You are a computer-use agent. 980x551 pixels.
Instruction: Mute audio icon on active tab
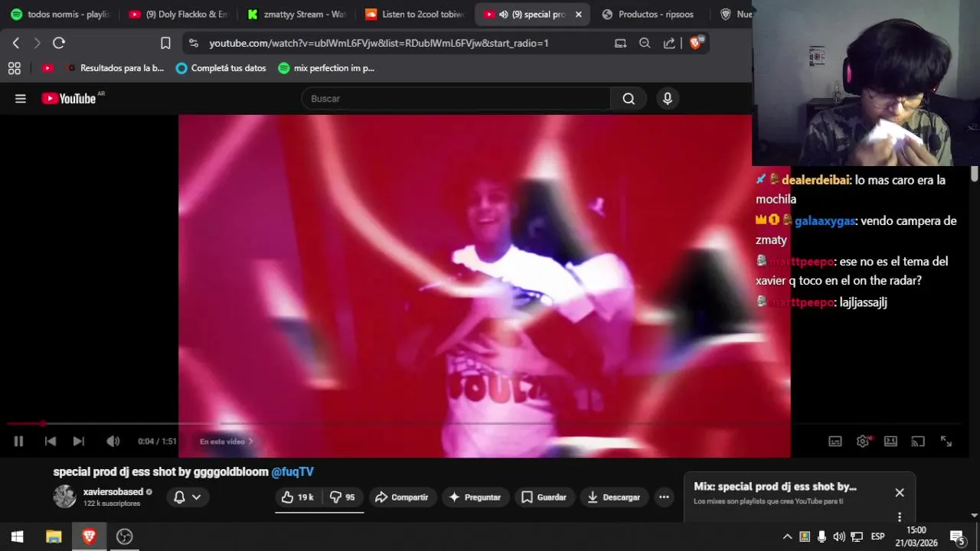pos(504,15)
